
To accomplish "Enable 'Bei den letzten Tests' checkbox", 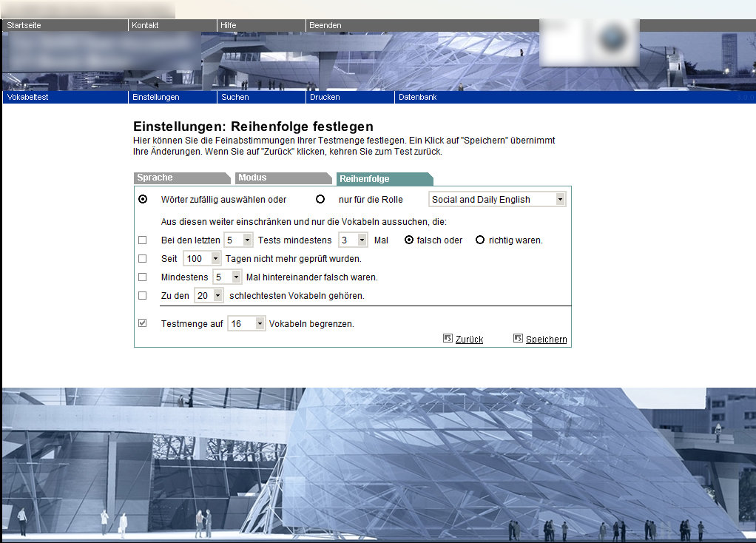I will click(x=143, y=240).
